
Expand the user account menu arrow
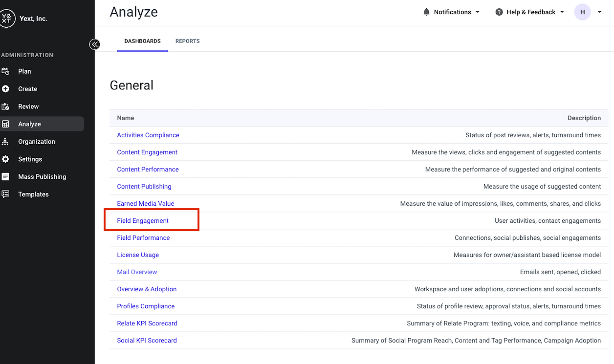600,12
